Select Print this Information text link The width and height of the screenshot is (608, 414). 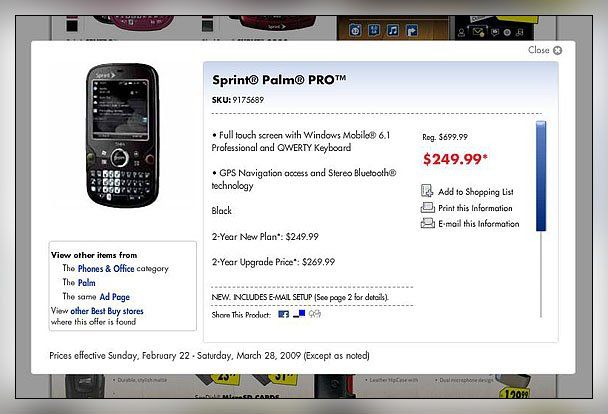pos(475,208)
